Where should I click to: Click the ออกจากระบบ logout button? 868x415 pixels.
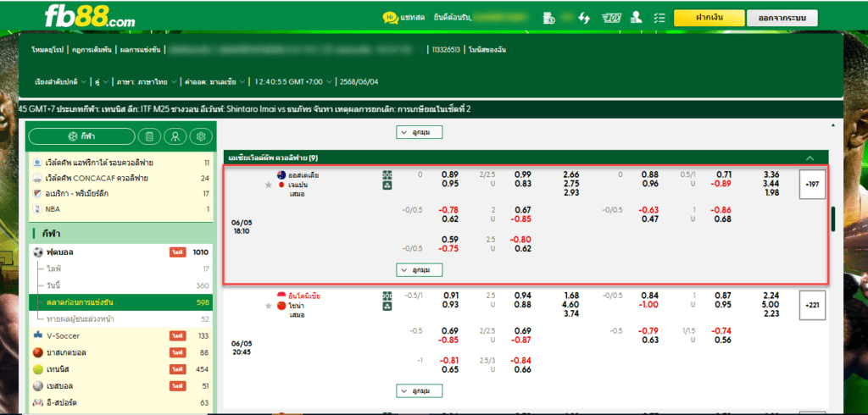click(782, 19)
